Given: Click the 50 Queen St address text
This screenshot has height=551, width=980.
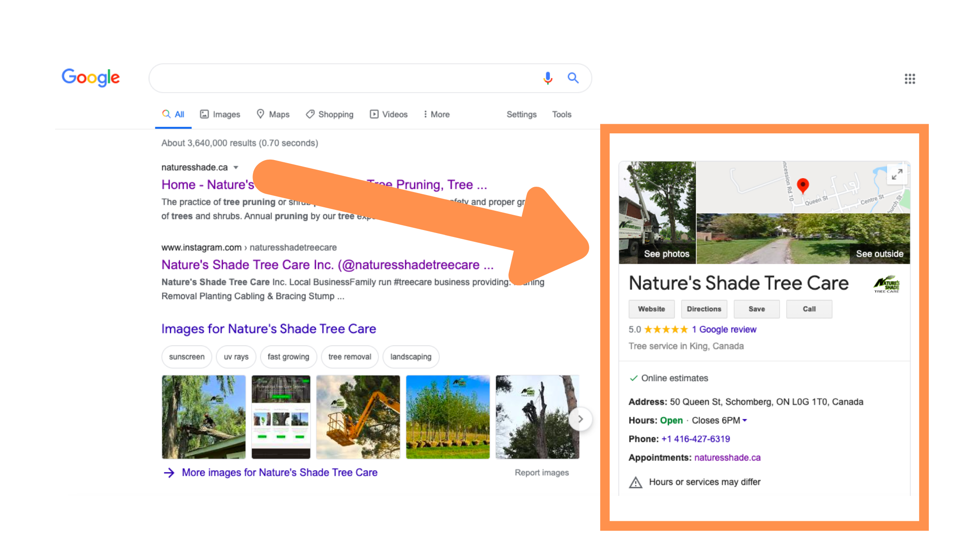Looking at the screenshot, I should [x=766, y=402].
